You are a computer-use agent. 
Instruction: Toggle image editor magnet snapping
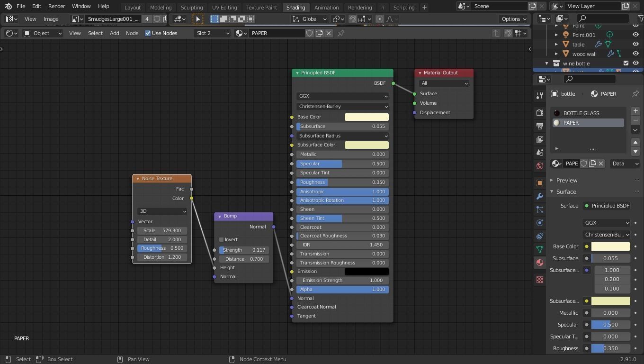point(353,19)
